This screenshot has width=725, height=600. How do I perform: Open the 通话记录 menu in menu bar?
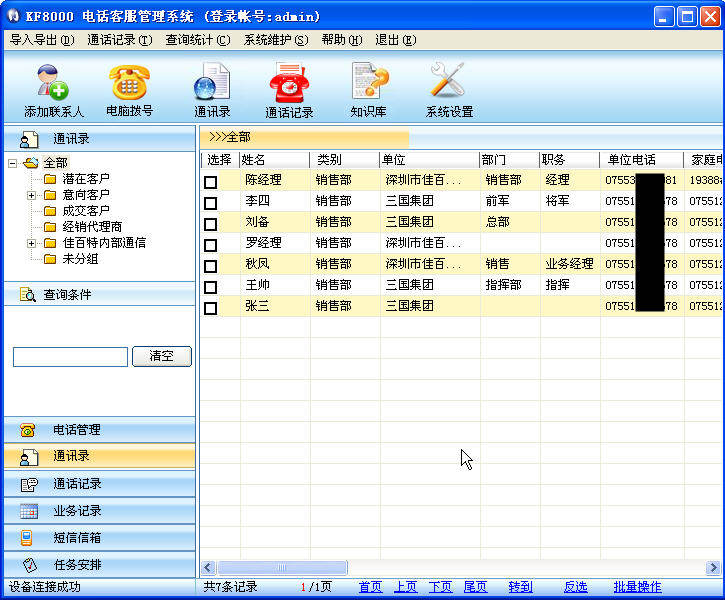coord(120,40)
